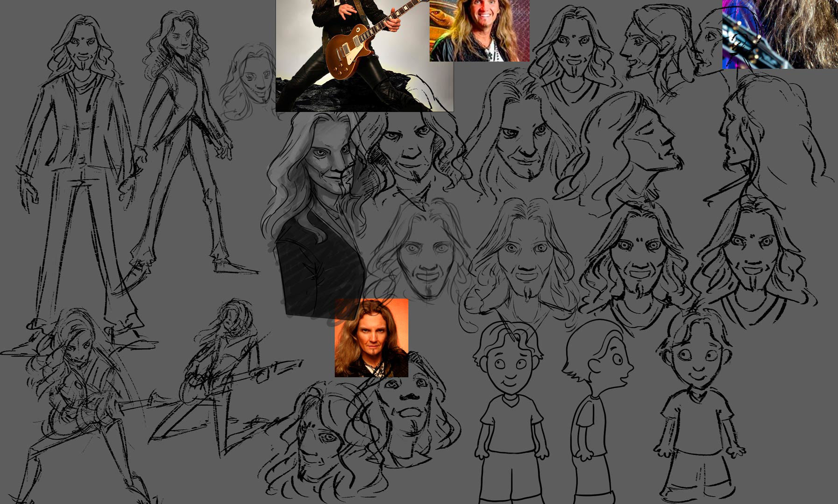
Task: Select the orange-background portrait reference photo
Action: pyautogui.click(x=371, y=338)
